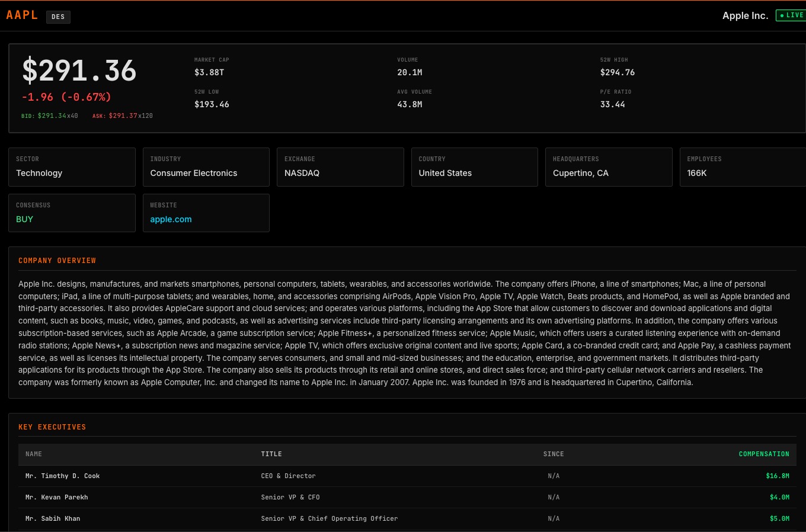806x532 pixels.
Task: Click the Sector Technology card
Action: (x=72, y=167)
